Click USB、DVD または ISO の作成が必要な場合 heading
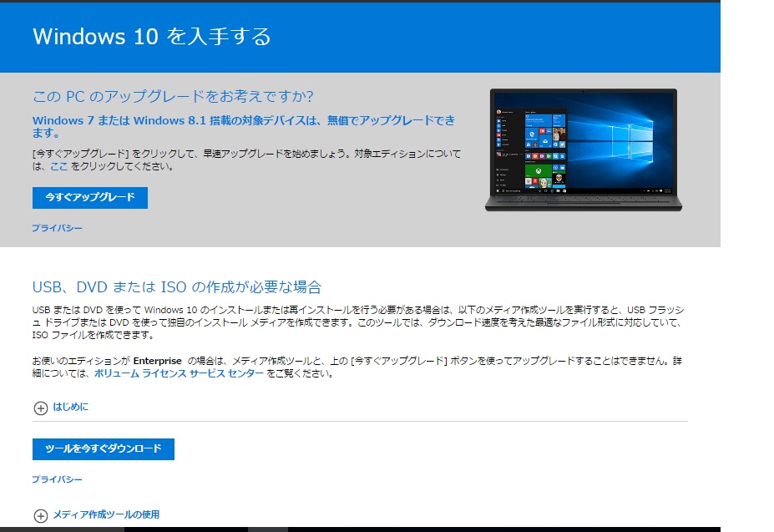Image resolution: width=774 pixels, height=532 pixels. (x=177, y=287)
